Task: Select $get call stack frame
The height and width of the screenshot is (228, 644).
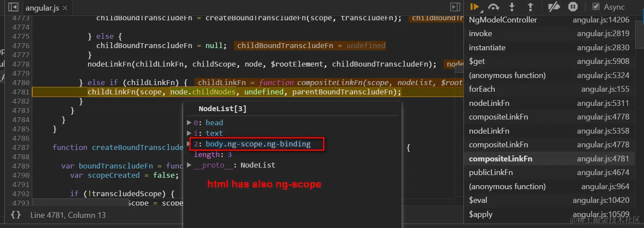Action: pos(549,61)
